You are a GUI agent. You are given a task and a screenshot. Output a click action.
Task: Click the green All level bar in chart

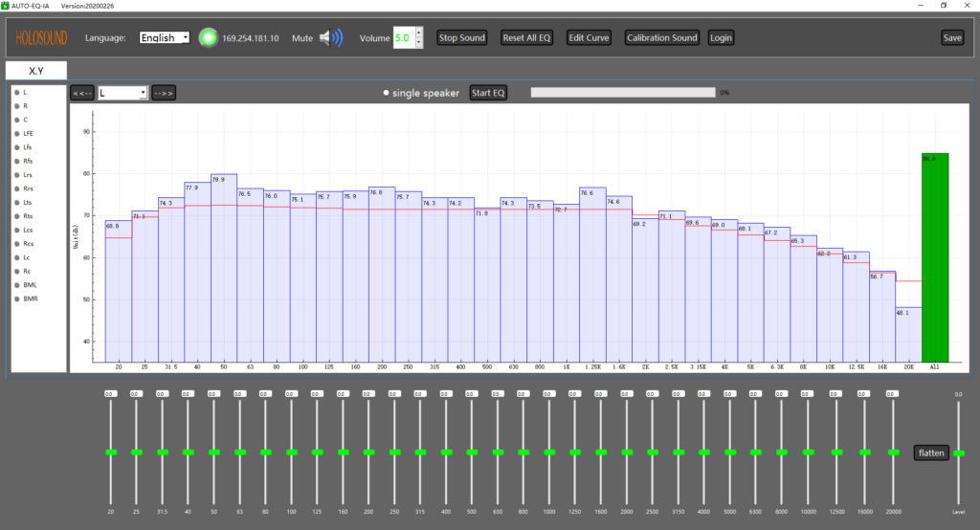934,256
